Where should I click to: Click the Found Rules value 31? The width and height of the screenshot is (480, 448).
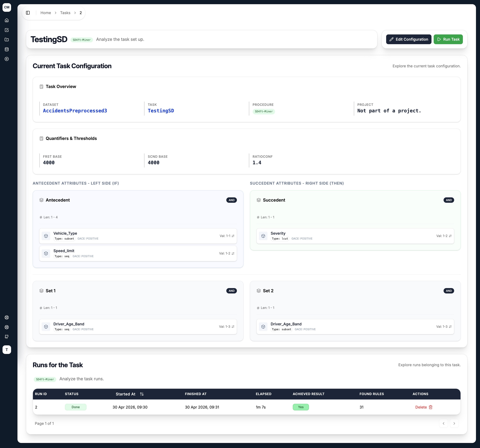361,407
